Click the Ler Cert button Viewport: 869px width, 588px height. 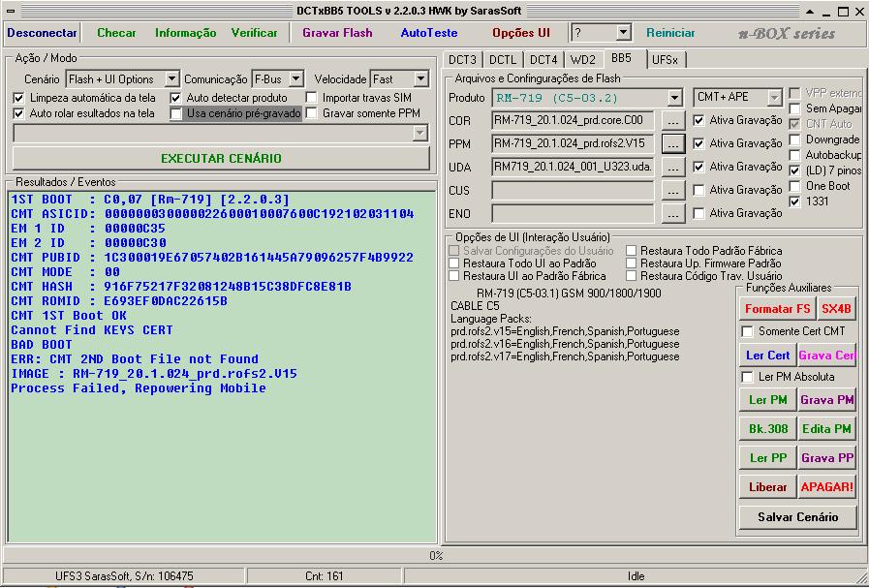click(767, 356)
